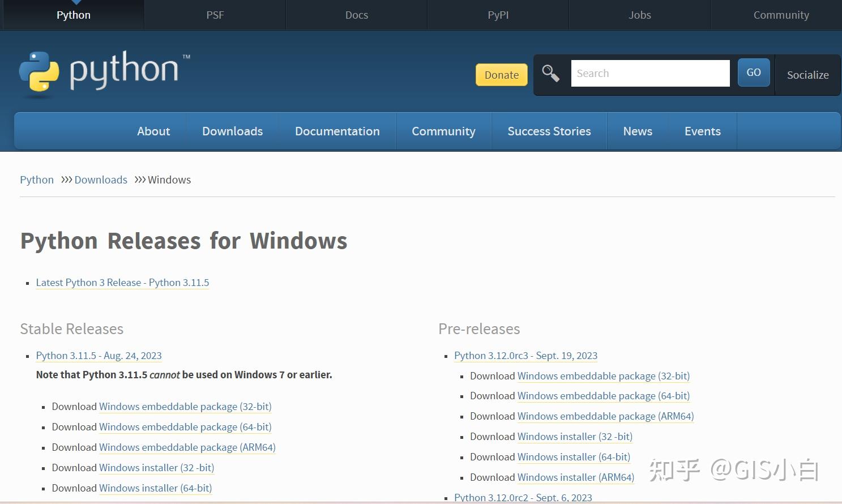Open the Events navigation menu
The width and height of the screenshot is (842, 504).
(x=703, y=131)
